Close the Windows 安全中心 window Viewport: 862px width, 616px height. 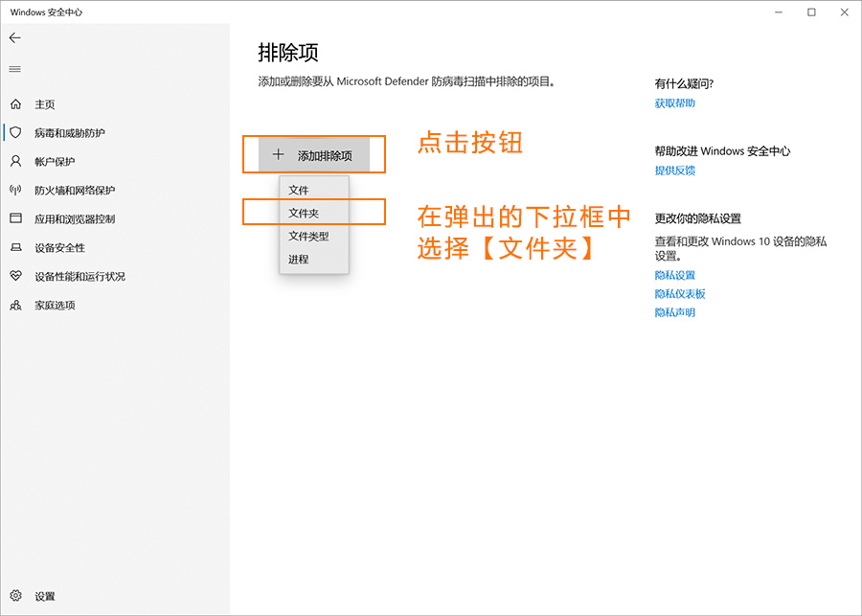845,12
